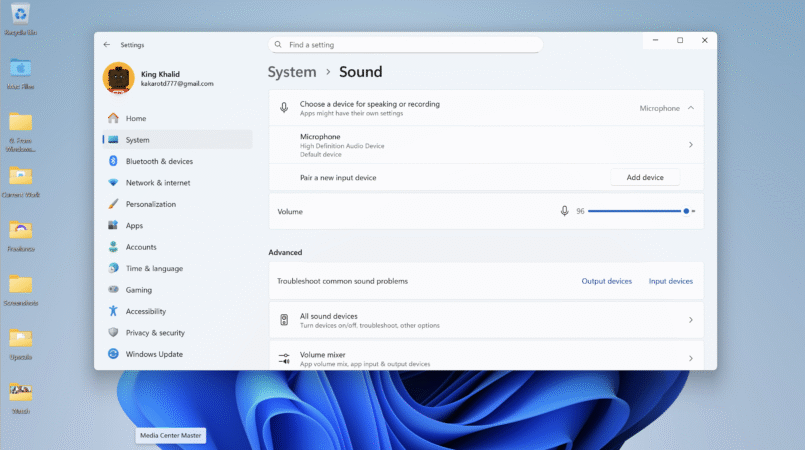Select System in the sidebar

178,140
